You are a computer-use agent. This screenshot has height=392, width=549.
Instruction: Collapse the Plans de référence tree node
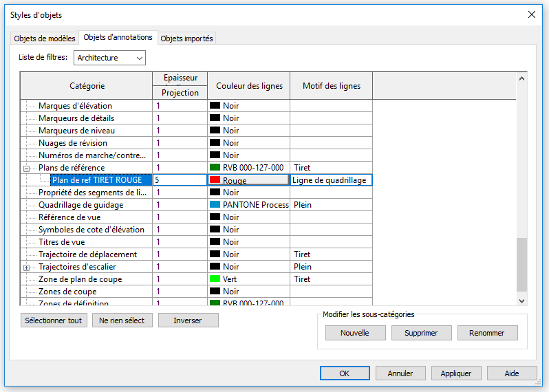click(27, 168)
